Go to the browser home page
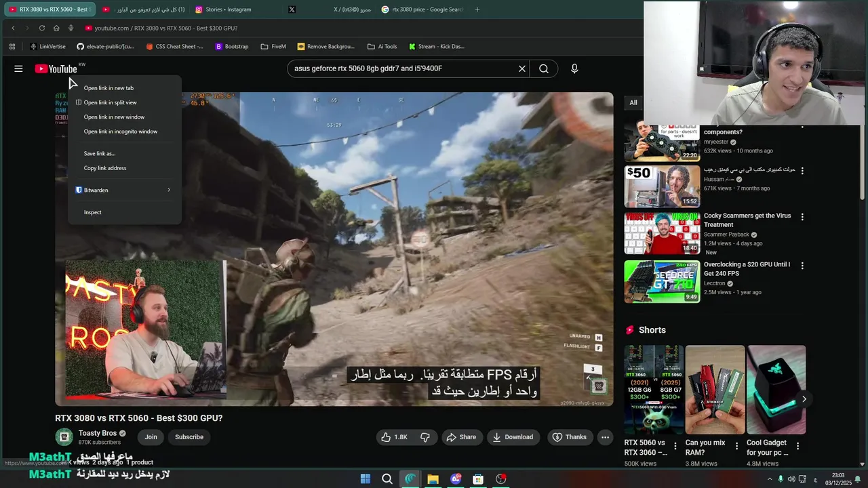The image size is (868, 488). pyautogui.click(x=56, y=28)
